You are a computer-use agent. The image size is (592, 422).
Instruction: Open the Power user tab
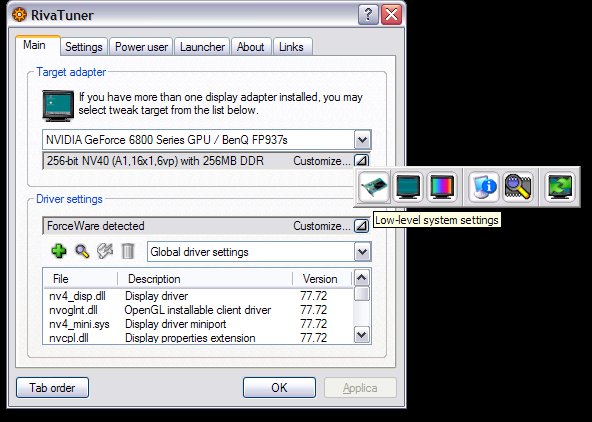[141, 47]
